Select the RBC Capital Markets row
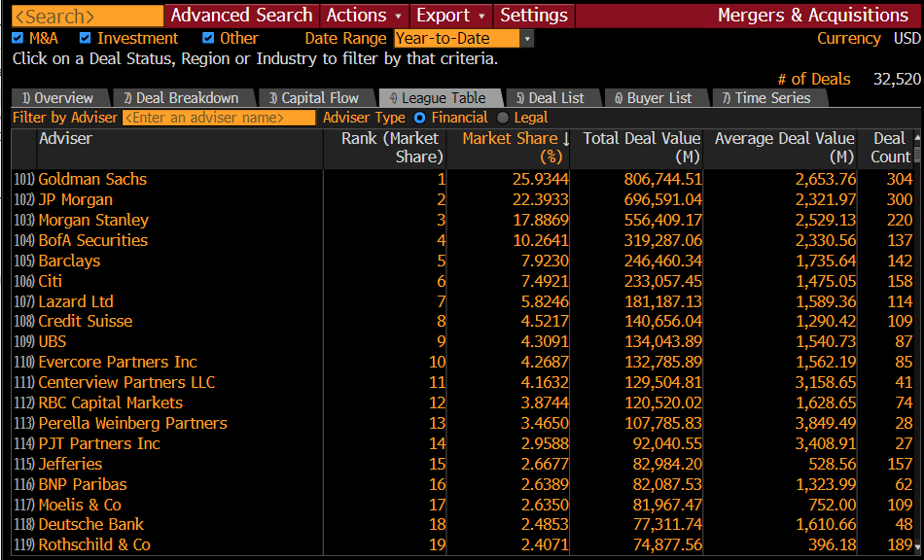 click(x=463, y=402)
